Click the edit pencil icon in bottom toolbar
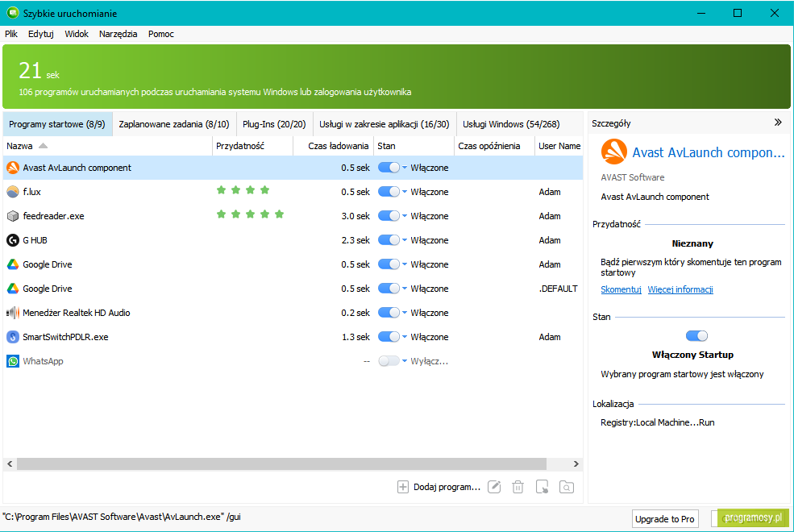The image size is (794, 532). [x=494, y=487]
